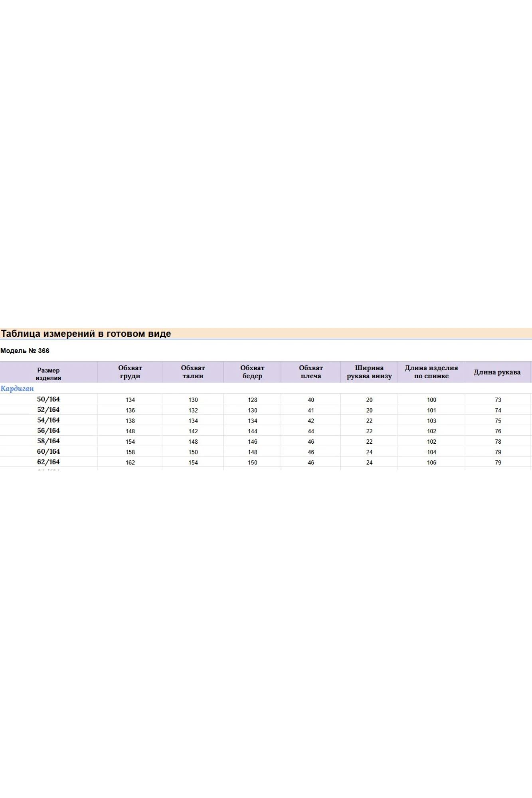Select the 'Модель № 366' label
Screen dimensions: 532x798
click(25, 351)
